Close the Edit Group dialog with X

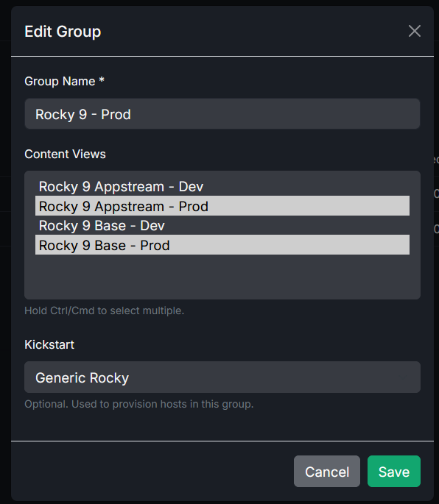point(414,31)
